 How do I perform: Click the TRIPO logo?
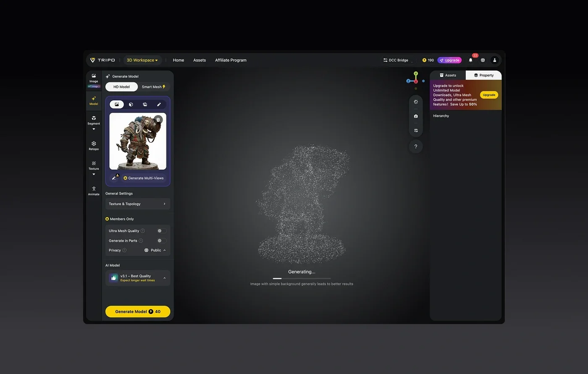(102, 60)
